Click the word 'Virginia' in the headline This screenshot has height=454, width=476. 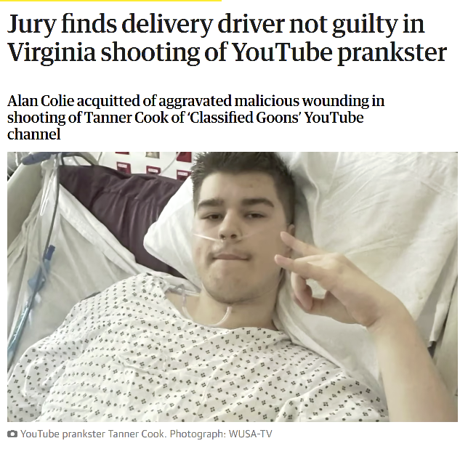pos(52,52)
